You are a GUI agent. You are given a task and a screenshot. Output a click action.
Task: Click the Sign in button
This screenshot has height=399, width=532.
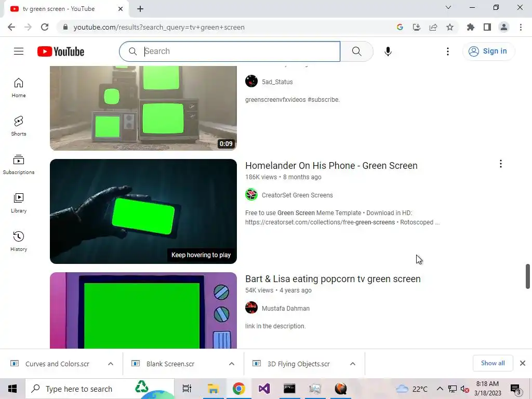coord(488,51)
